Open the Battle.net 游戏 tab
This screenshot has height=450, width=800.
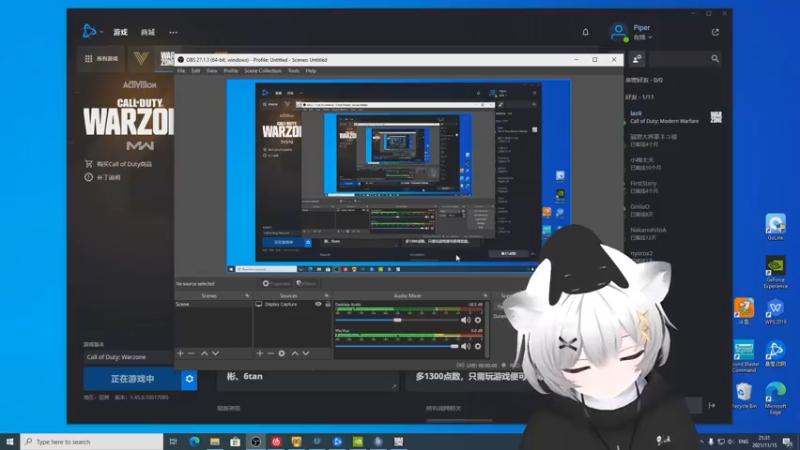(x=120, y=32)
